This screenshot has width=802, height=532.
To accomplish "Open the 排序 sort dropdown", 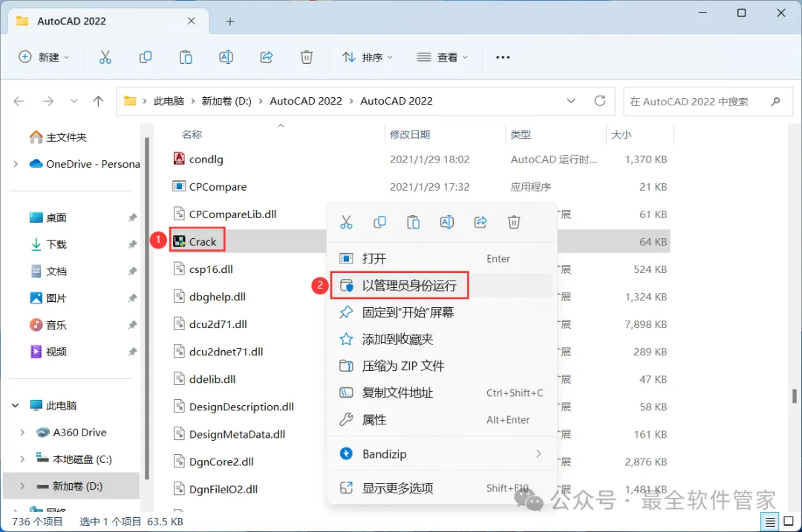I will point(368,57).
